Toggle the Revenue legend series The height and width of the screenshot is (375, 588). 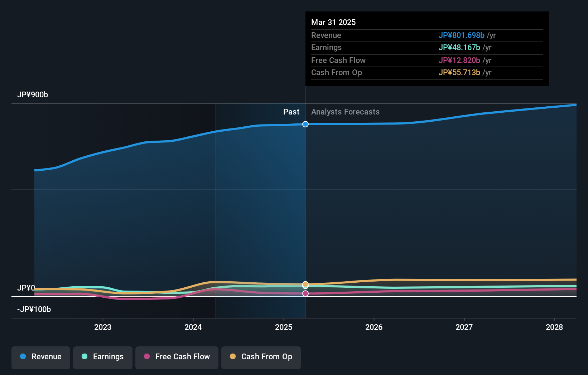tap(41, 357)
